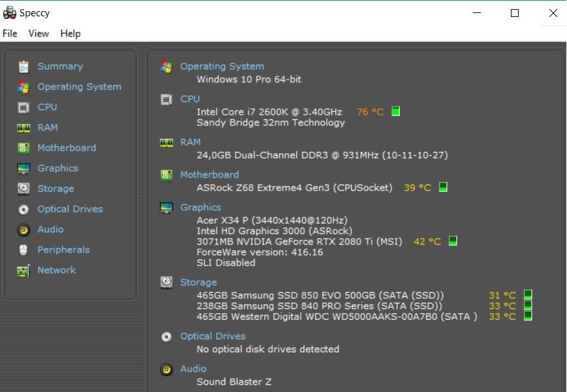Screen dimensions: 567x392
Task: Click the 39 °C motherboard temperature value
Action: pyautogui.click(x=418, y=188)
